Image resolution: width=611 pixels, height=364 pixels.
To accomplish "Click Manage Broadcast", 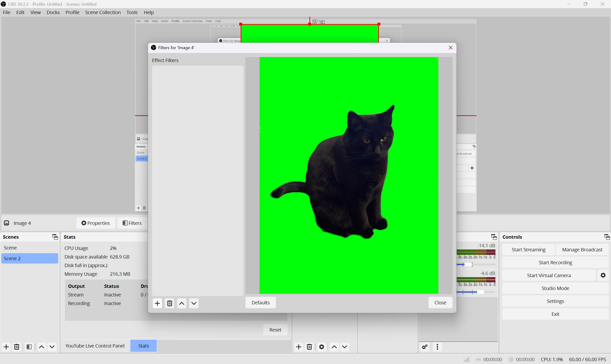I will pos(582,249).
